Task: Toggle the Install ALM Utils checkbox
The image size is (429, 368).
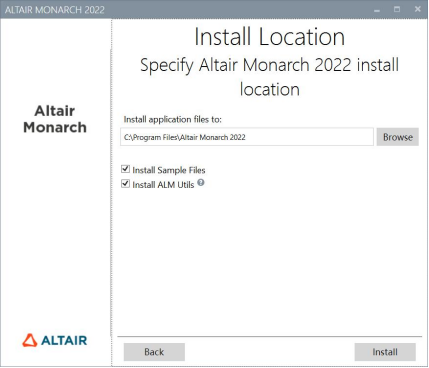Action: pyautogui.click(x=125, y=183)
